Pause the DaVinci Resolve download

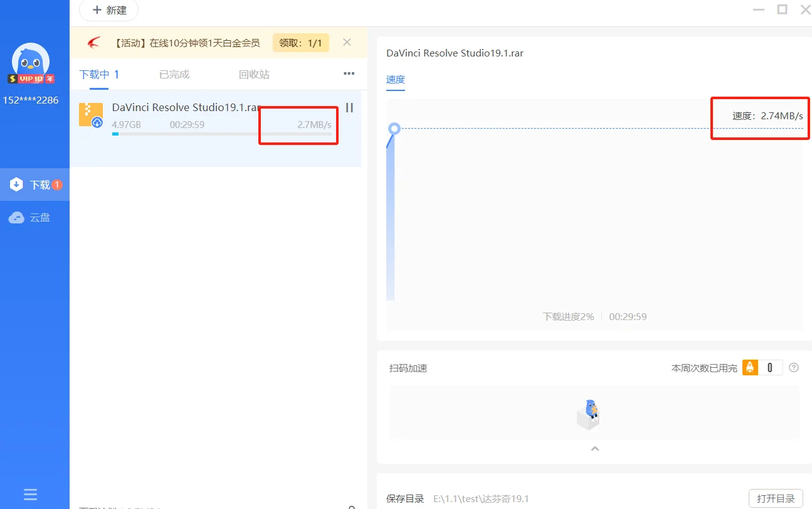tap(349, 107)
